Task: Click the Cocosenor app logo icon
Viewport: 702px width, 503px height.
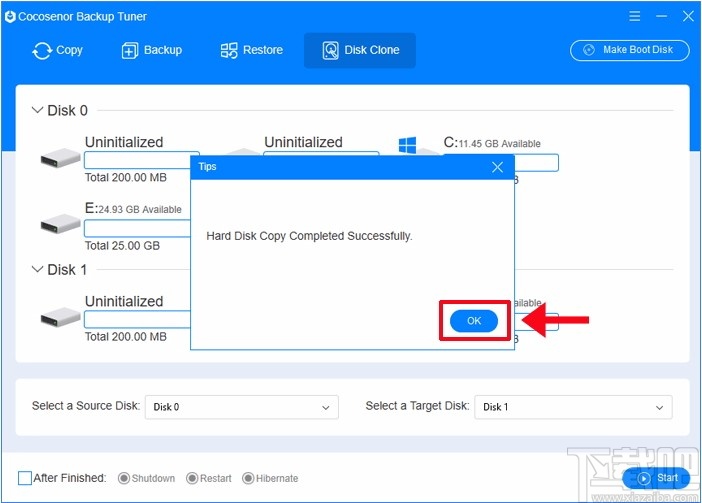Action: 10,17
